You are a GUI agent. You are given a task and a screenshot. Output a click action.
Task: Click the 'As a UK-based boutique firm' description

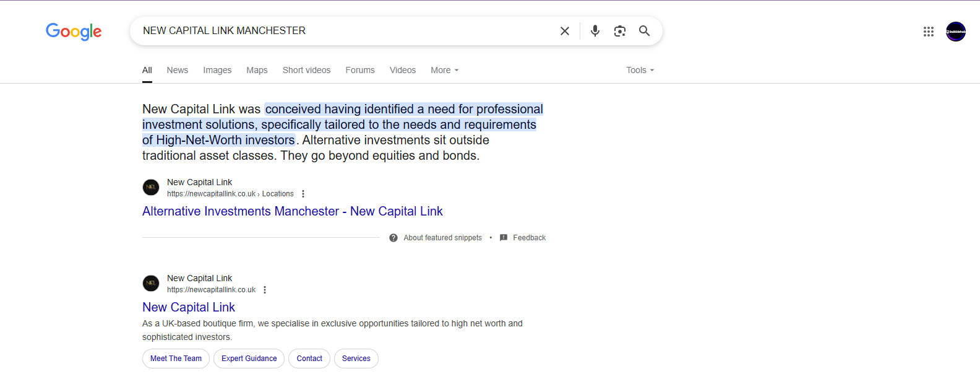pyautogui.click(x=332, y=330)
